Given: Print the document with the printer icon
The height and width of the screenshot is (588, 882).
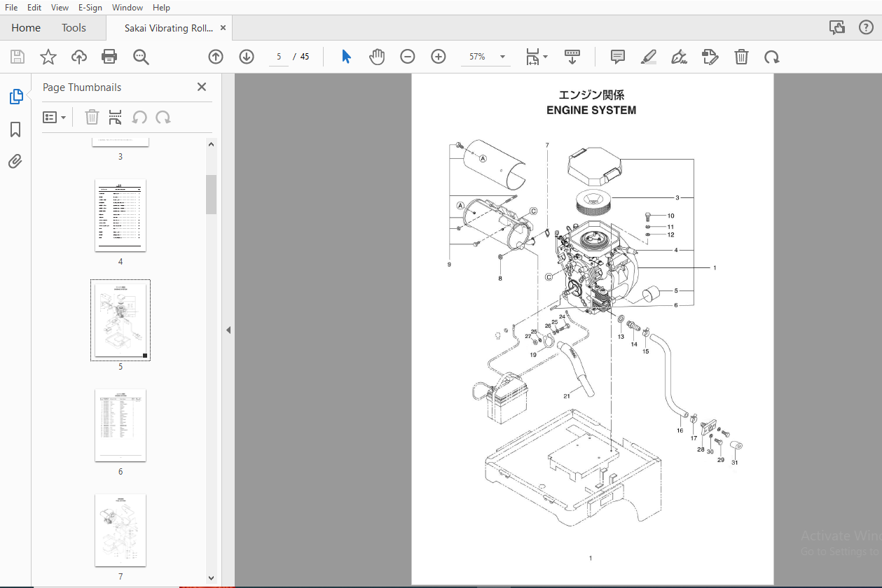Looking at the screenshot, I should coord(109,57).
